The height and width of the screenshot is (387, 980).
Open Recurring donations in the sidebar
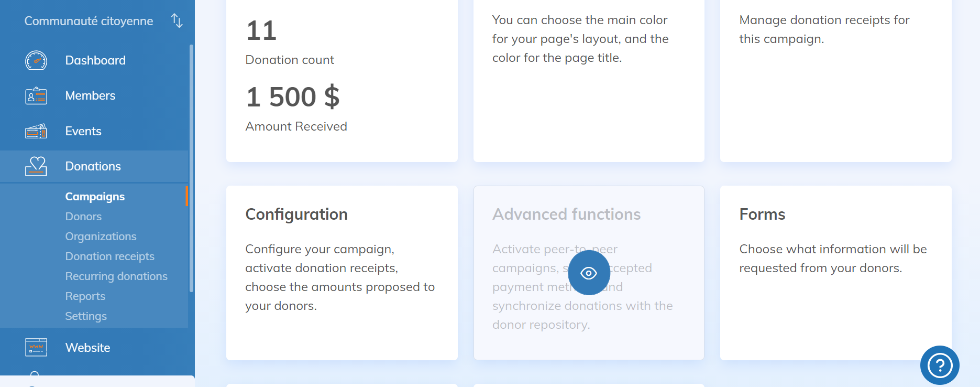[116, 276]
